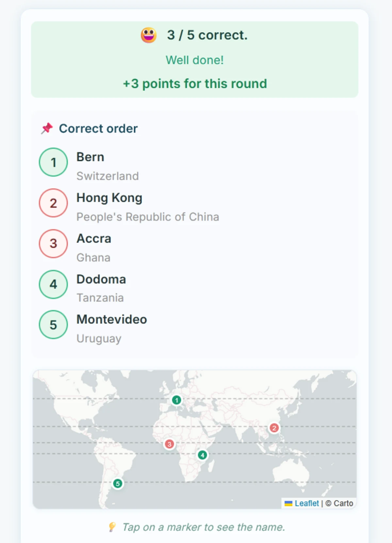The height and width of the screenshot is (543, 392).
Task: Click the lightbulb hint icon below the map
Action: [x=112, y=527]
